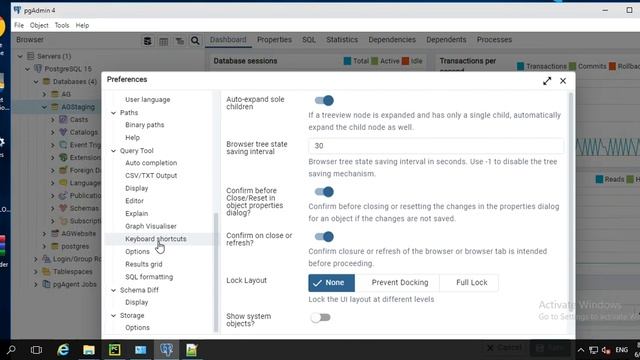The height and width of the screenshot is (360, 640).
Task: Collapse the Databases (4) tree node
Action: 36,82
